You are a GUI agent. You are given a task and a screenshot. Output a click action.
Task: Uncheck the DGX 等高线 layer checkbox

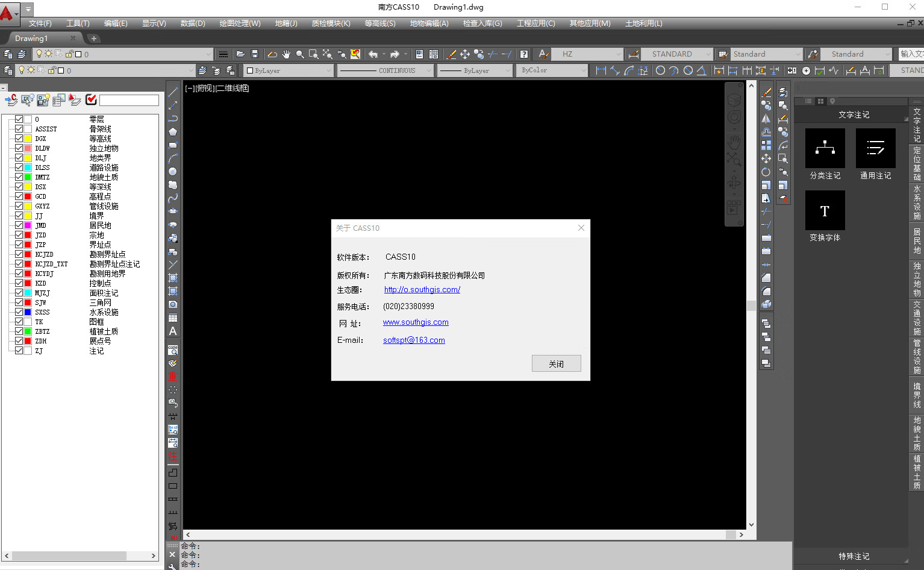[x=19, y=139]
